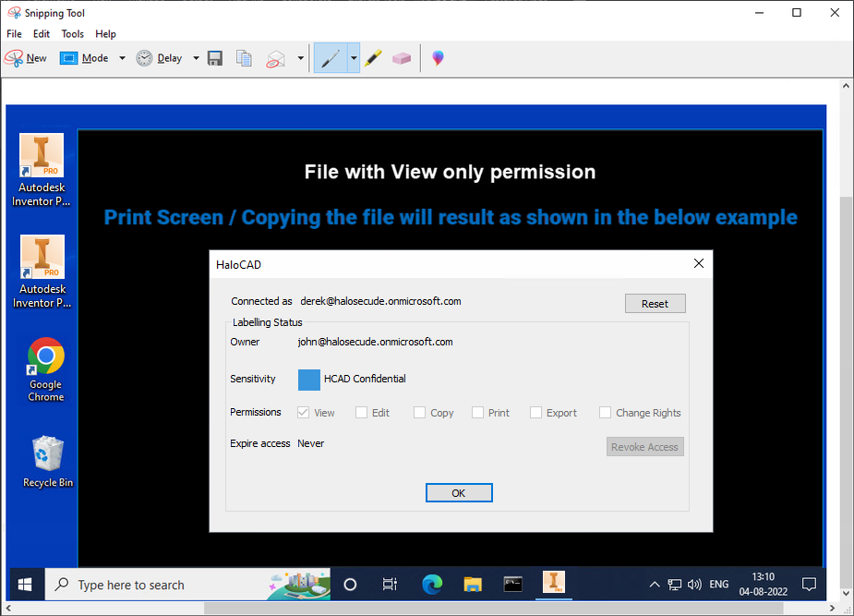Open the File menu

pyautogui.click(x=14, y=34)
